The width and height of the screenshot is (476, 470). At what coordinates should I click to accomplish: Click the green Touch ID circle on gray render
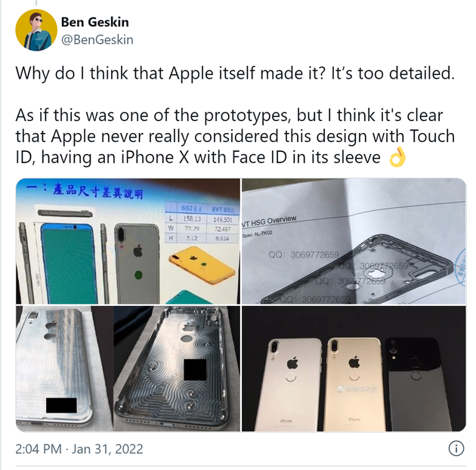(138, 275)
